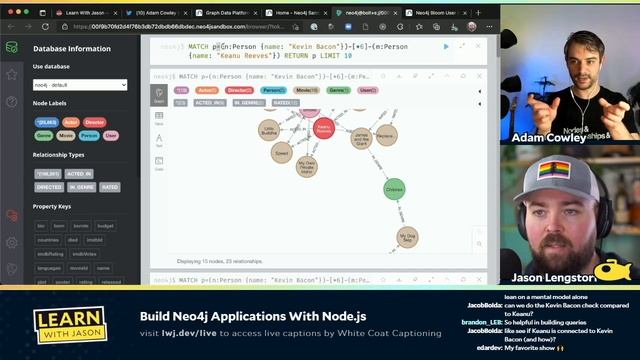Click ACTED_IN relationship type in sidebar
This screenshot has height=360, width=640.
pos(79,174)
